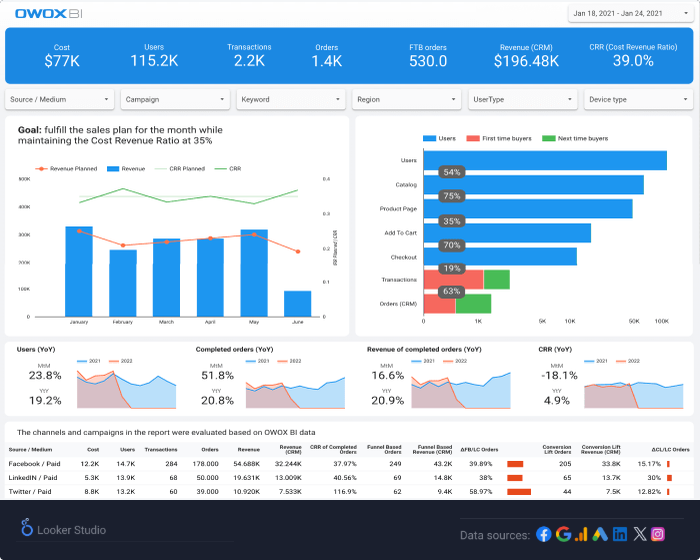Toggle the blue Revenue legend entry
Viewport: 700px width, 560px height.
(x=126, y=168)
